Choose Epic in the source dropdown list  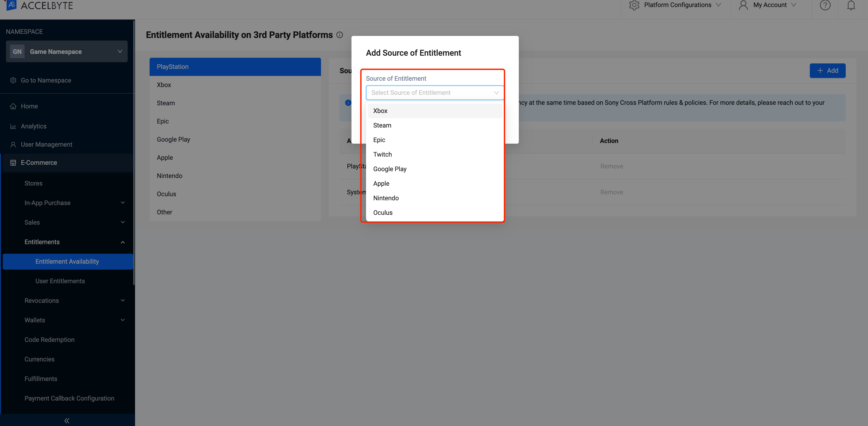tap(435, 140)
